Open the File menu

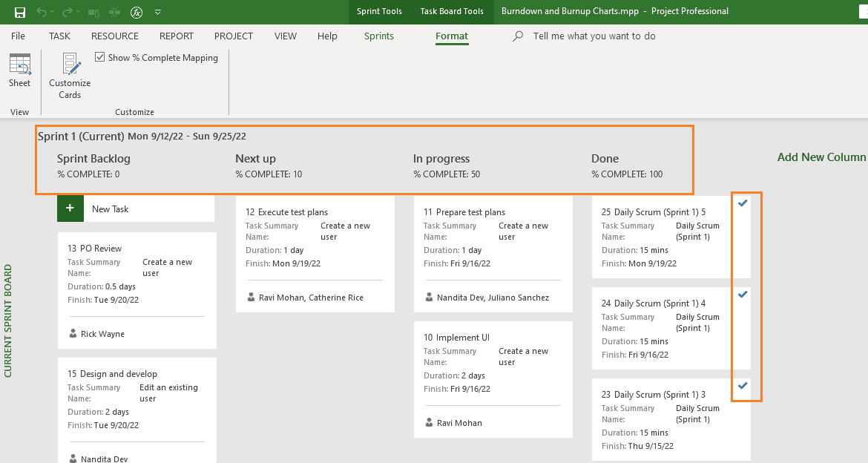19,36
